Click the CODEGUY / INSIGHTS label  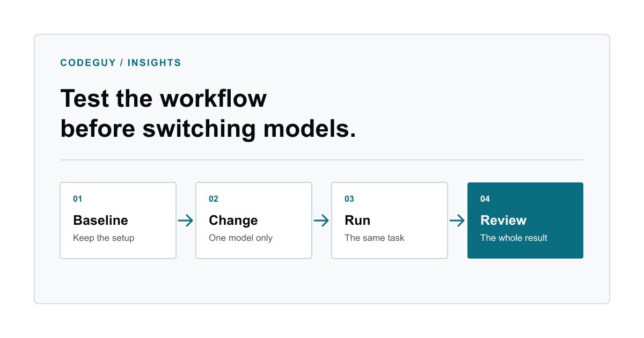(121, 63)
